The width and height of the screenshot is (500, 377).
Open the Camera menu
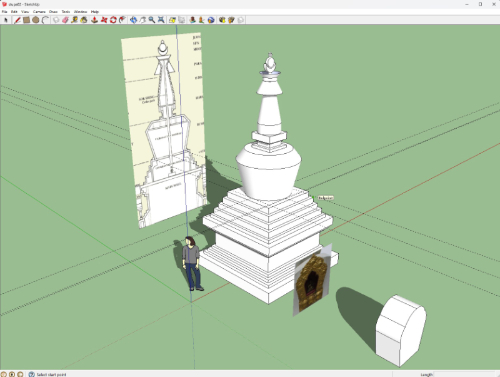[x=39, y=12]
